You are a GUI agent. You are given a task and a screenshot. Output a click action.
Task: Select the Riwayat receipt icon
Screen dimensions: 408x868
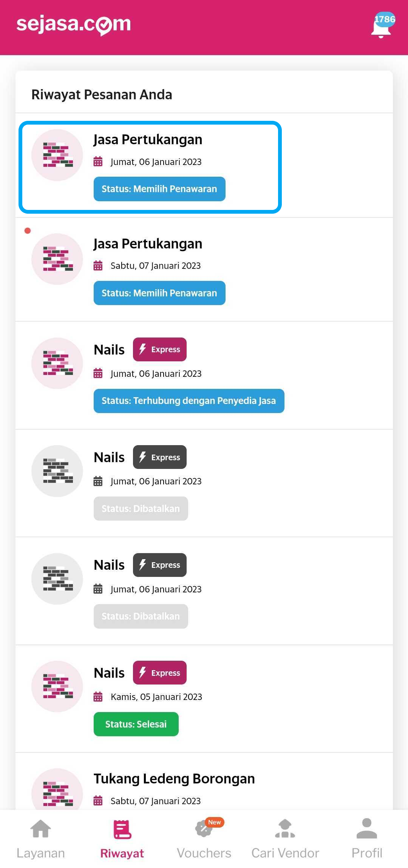[122, 829]
